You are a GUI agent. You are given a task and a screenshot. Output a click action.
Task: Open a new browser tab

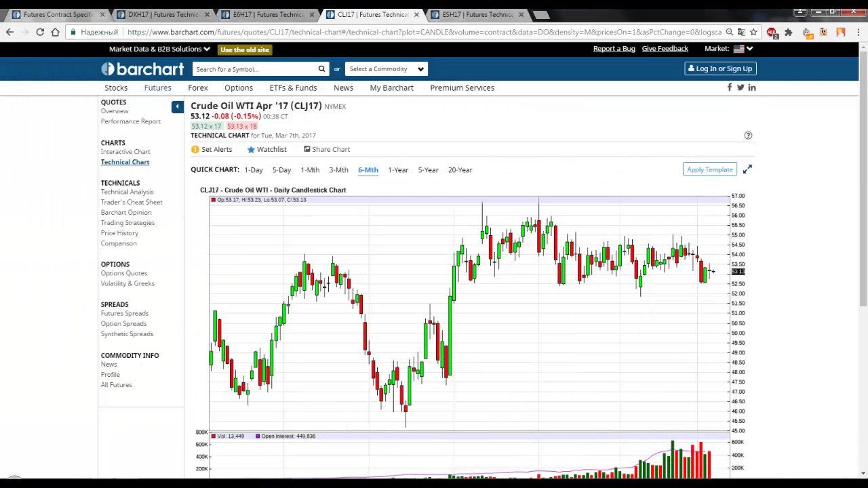[540, 14]
